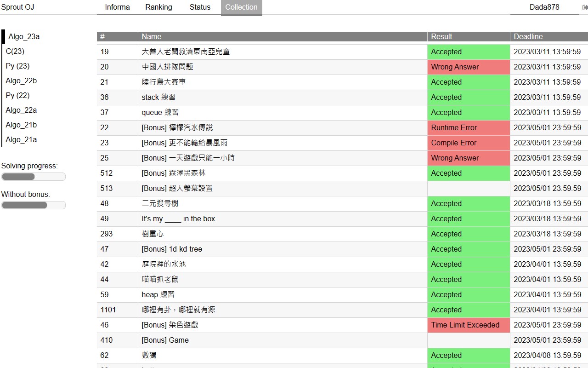Open problem "stack 練習"
Screen dimensions: 588x368
[x=158, y=98]
